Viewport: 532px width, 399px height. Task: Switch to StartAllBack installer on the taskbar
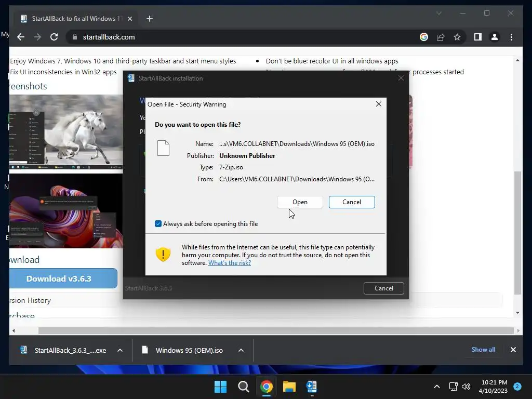pos(312,387)
